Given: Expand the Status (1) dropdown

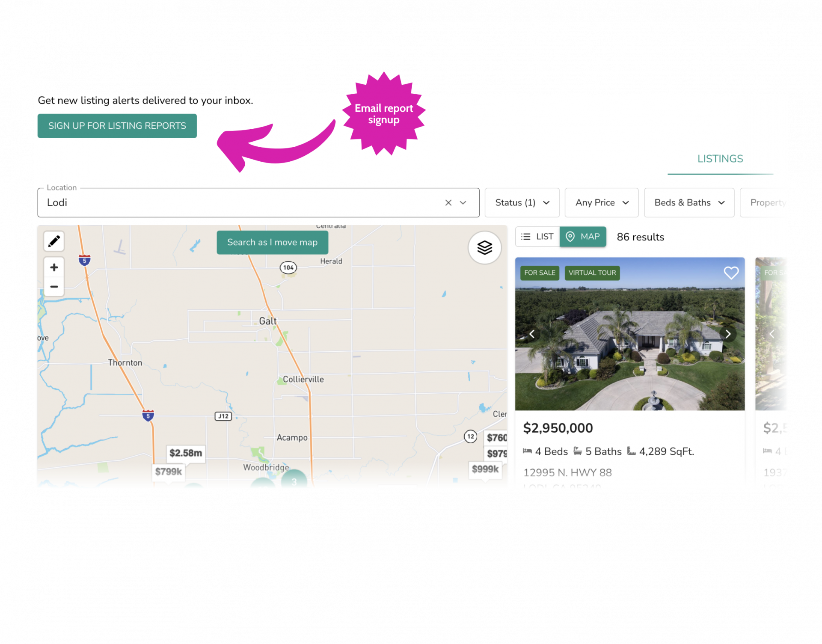Looking at the screenshot, I should coord(522,203).
